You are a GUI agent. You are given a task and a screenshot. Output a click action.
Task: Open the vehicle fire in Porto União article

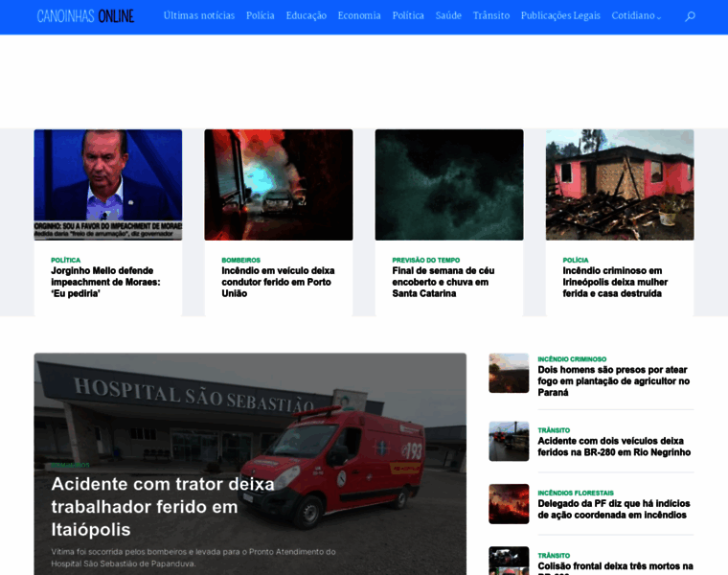[x=278, y=282]
